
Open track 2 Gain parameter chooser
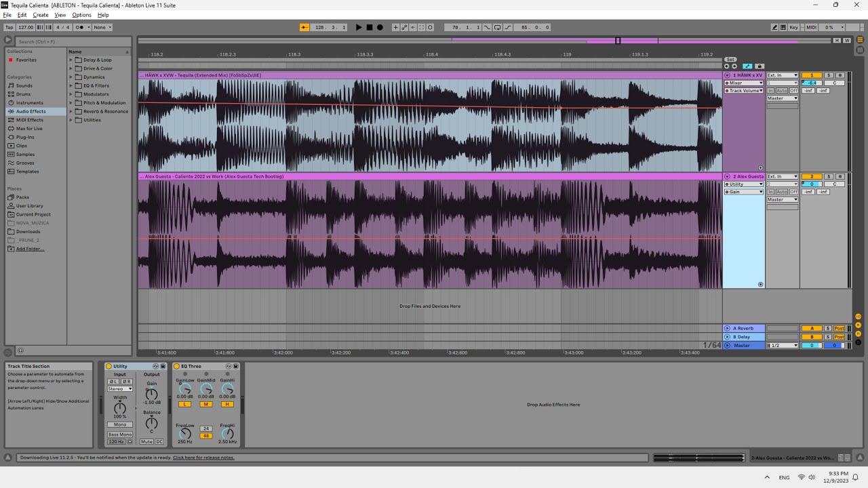[x=744, y=192]
